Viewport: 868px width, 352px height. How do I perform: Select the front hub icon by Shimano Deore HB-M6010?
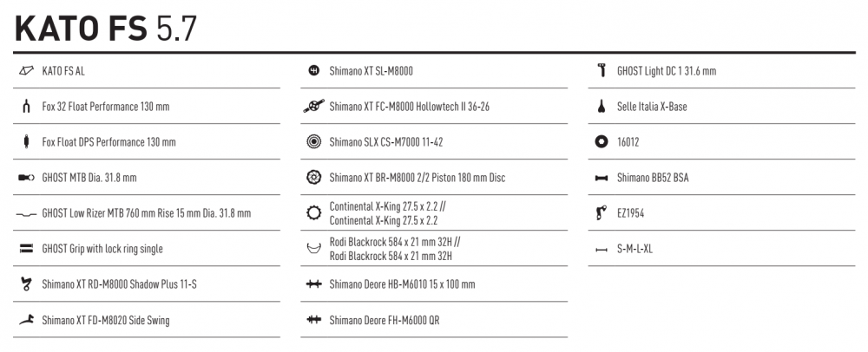(x=314, y=284)
